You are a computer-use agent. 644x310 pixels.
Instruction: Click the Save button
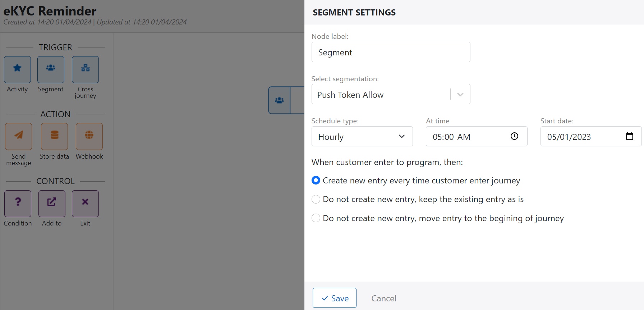[334, 298]
